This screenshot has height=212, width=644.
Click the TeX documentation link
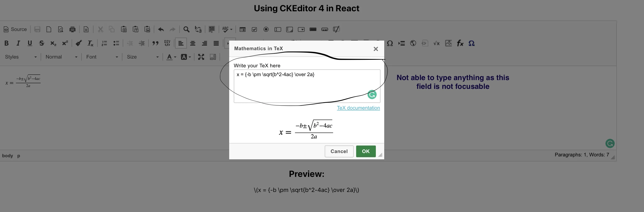[358, 108]
